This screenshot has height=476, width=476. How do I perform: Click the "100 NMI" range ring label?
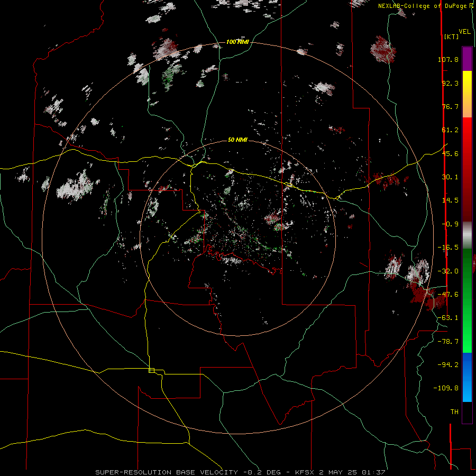pos(237,42)
